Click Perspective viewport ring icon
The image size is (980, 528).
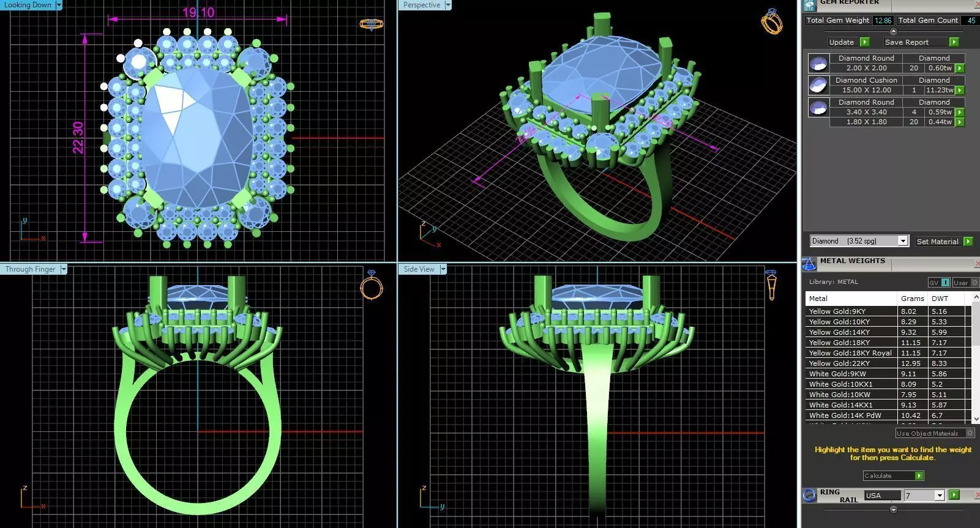tap(771, 22)
